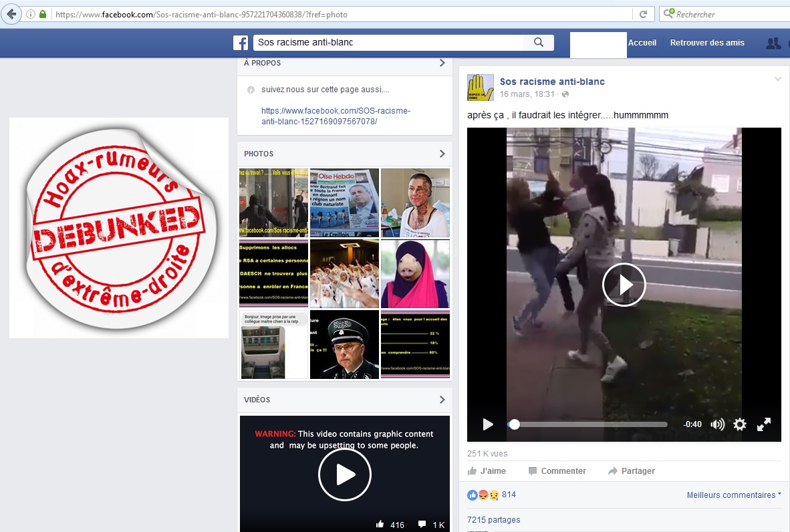Click the Sos racisme anti-blanc post author name

coord(552,82)
